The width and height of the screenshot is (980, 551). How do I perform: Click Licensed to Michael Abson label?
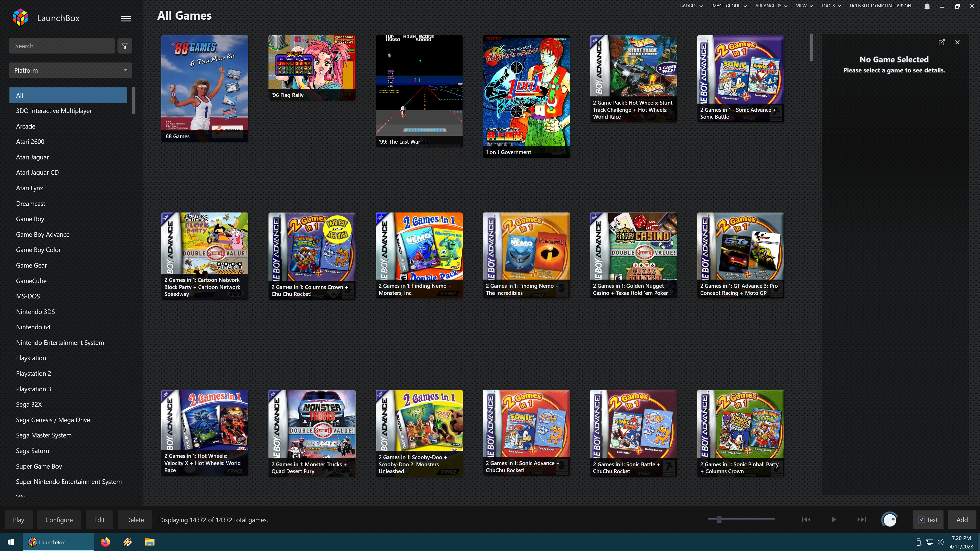click(x=880, y=6)
